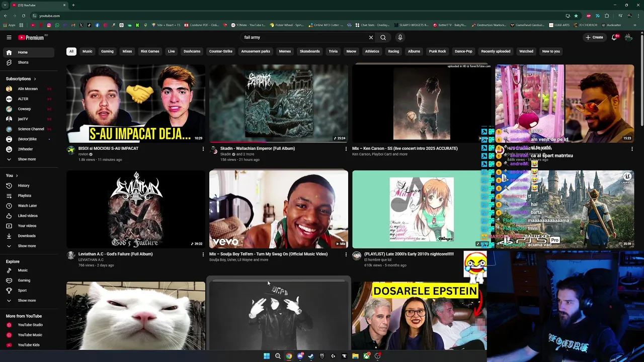644x362 pixels.
Task: Open Gaming under Explore
Action: click(x=29, y=281)
